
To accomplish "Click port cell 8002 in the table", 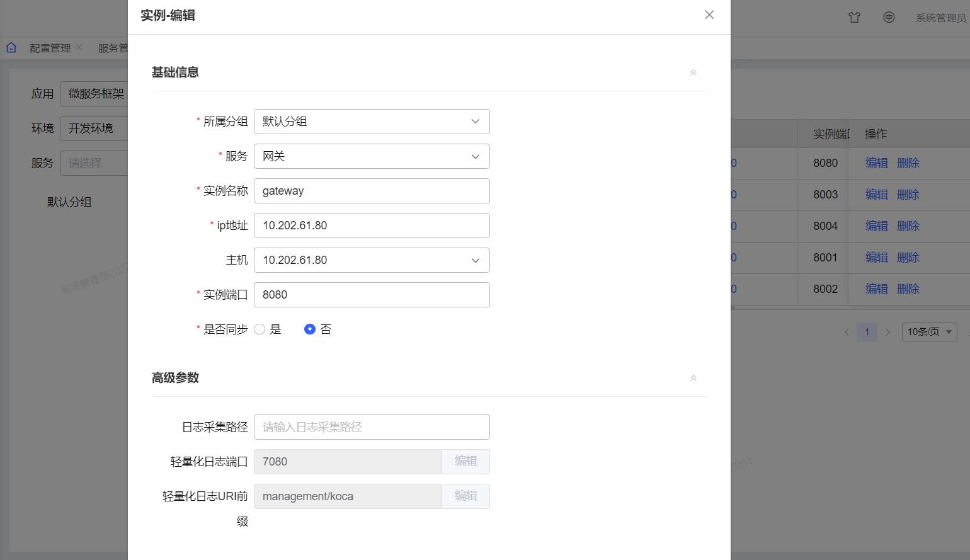I will (x=825, y=289).
